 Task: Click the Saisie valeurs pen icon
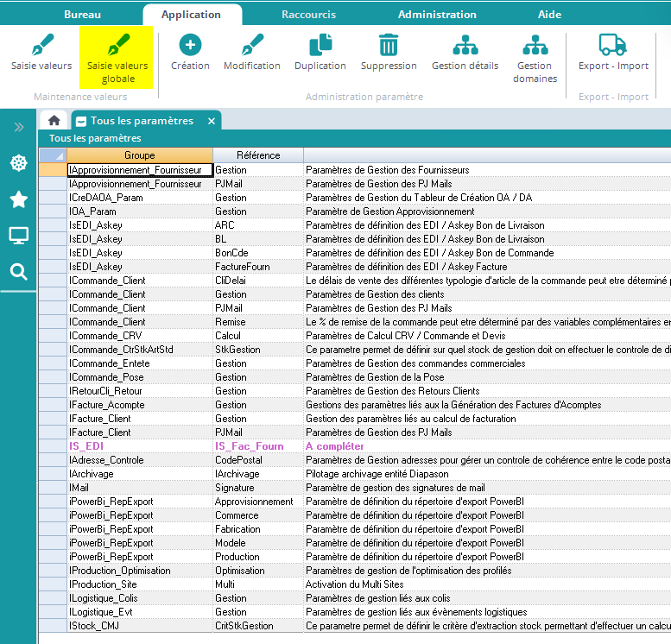point(41,45)
